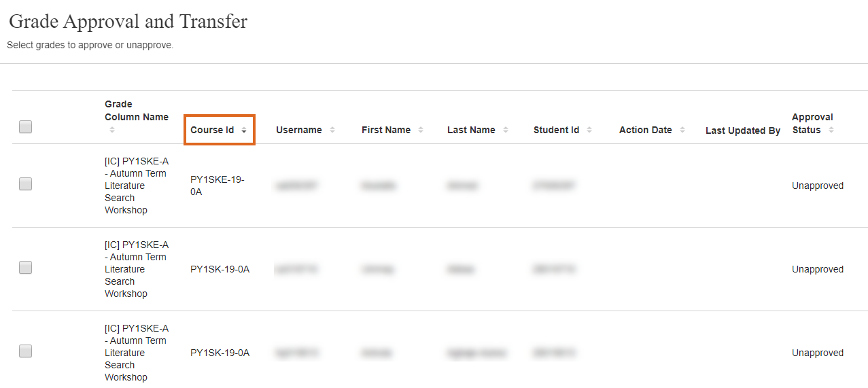
Task: Tick the select-all checkbox in header
Action: pos(26,126)
